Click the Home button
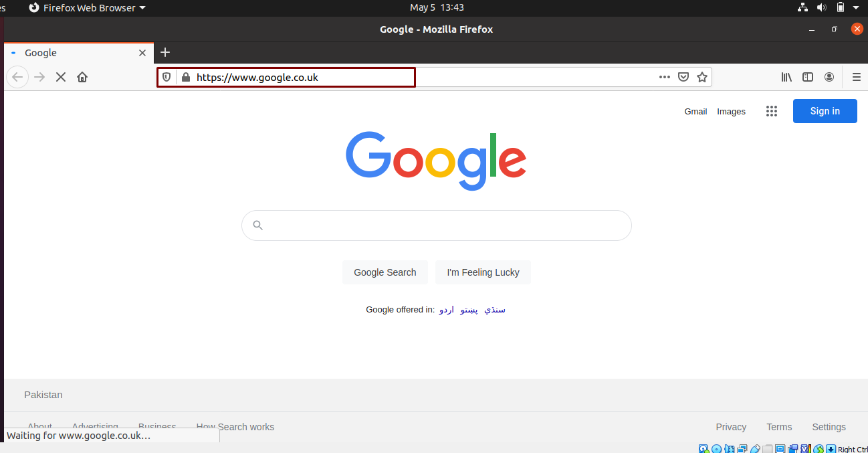The image size is (868, 453). click(82, 77)
